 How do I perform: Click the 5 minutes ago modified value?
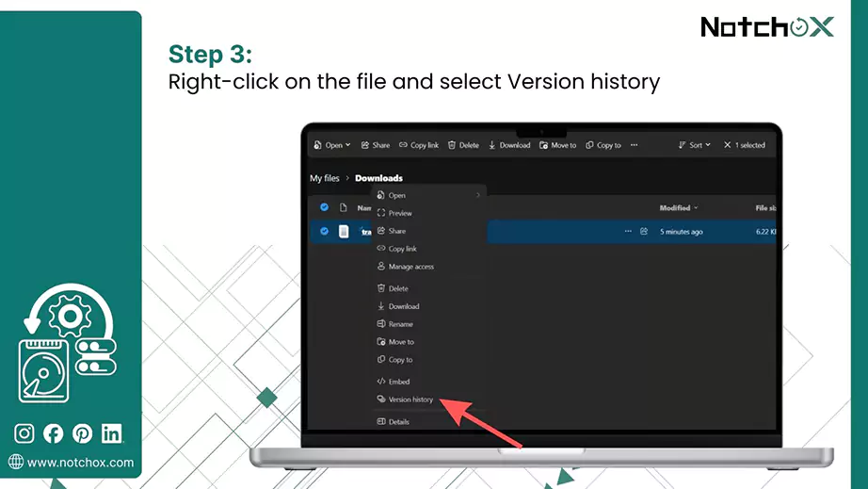pos(682,232)
